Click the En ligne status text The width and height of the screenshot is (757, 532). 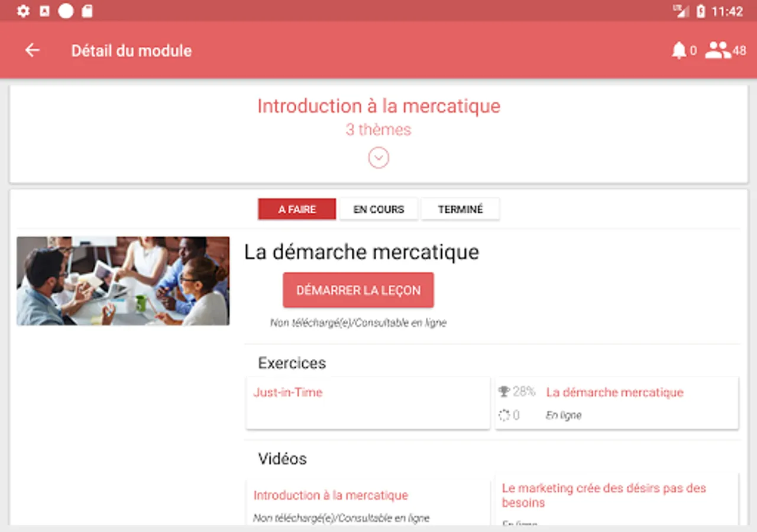point(564,416)
